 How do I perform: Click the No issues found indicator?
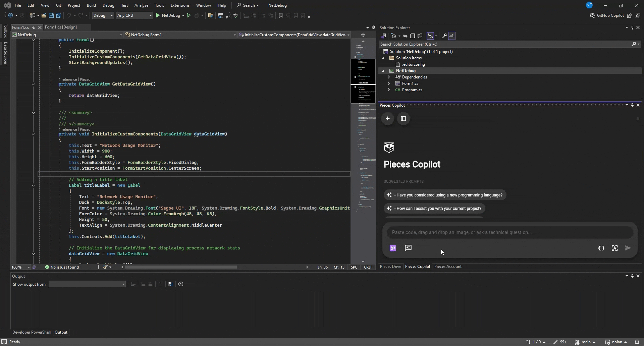(62, 267)
